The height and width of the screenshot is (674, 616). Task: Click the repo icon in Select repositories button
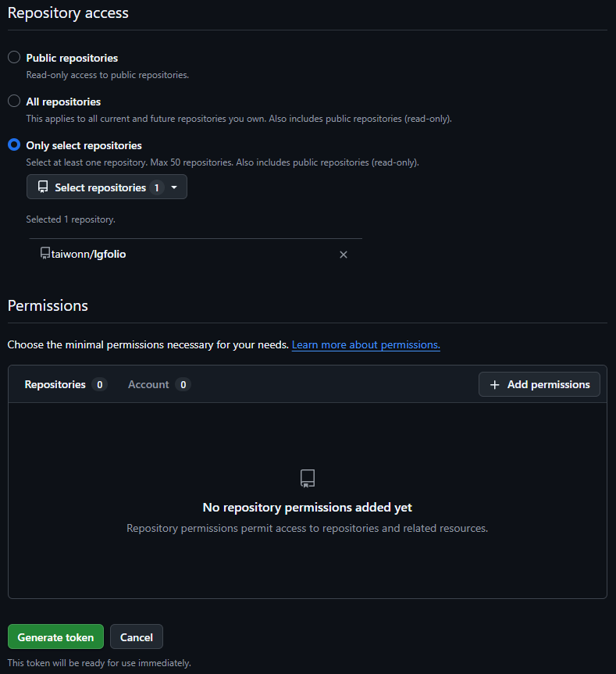click(x=43, y=187)
